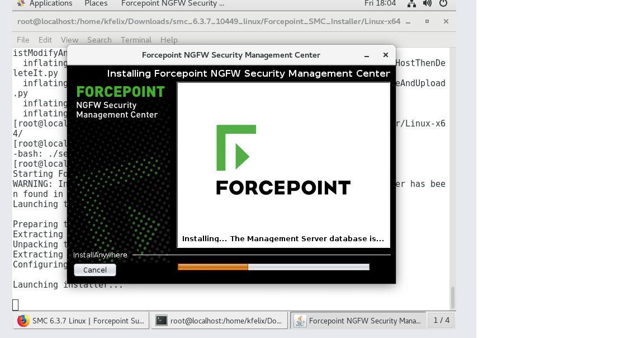Screen dimensions: 644x338
Task: Open the Edit menu in the terminal
Action: [45, 40]
